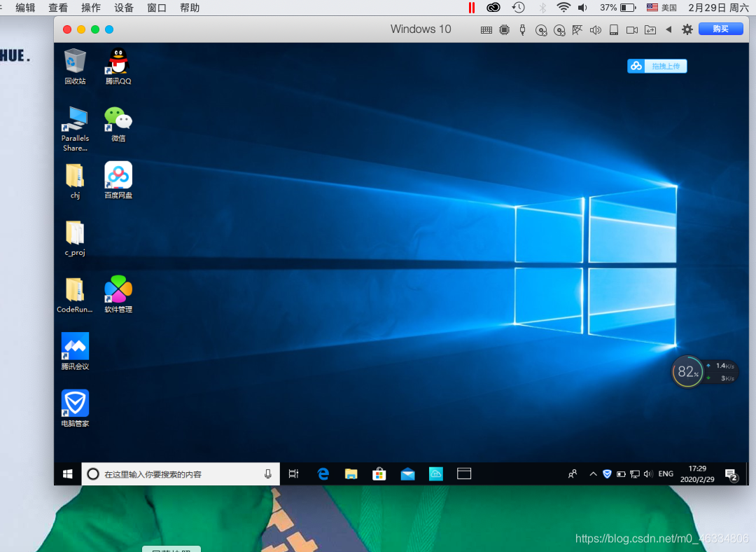The height and width of the screenshot is (552, 756).
Task: Open the Mail app from the taskbar
Action: click(x=407, y=474)
